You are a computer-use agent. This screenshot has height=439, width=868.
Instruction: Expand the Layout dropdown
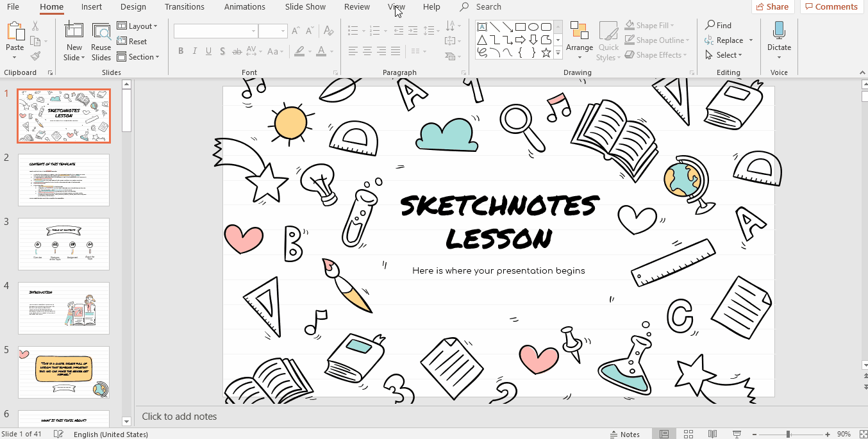(x=138, y=26)
